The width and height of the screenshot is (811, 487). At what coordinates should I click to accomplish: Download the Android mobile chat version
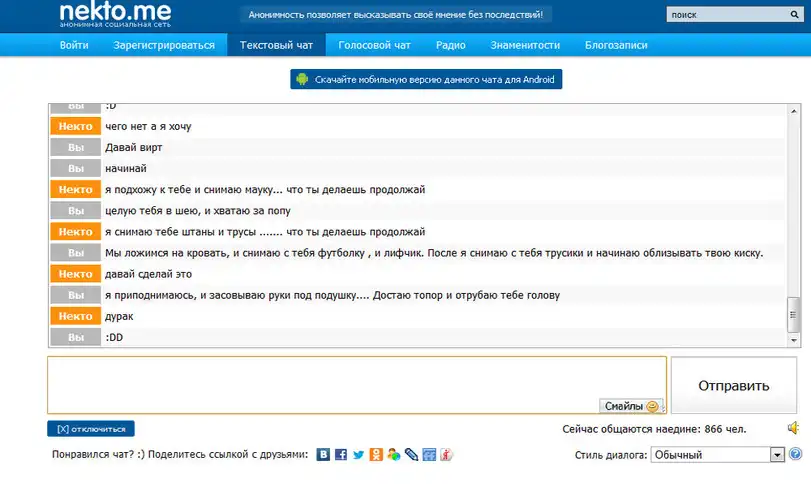point(426,79)
